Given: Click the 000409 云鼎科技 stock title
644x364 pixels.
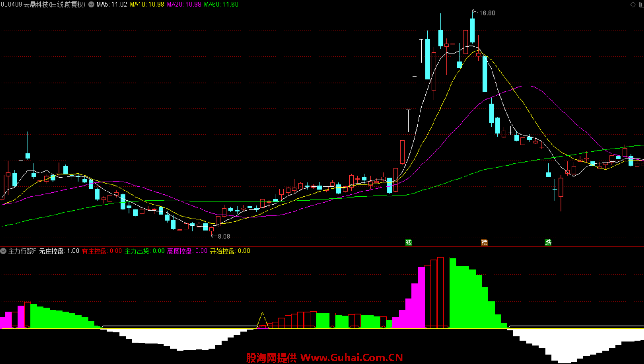Looking at the screenshot, I should point(43,5).
